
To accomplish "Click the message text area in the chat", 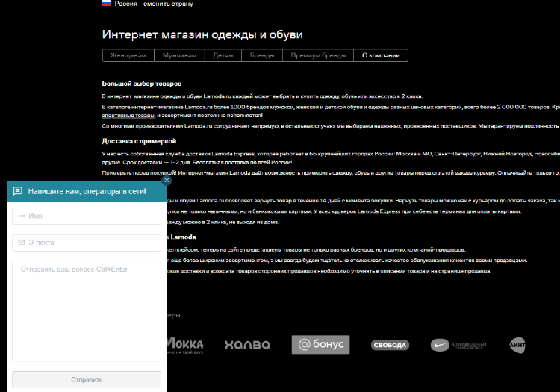I will click(87, 311).
